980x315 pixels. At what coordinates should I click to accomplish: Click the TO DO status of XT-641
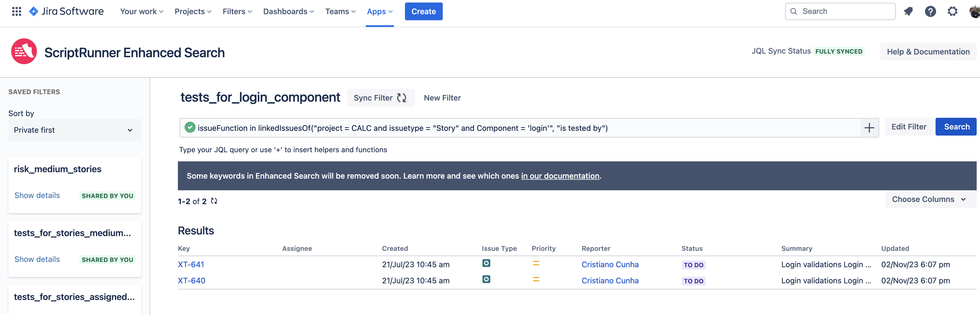point(693,265)
